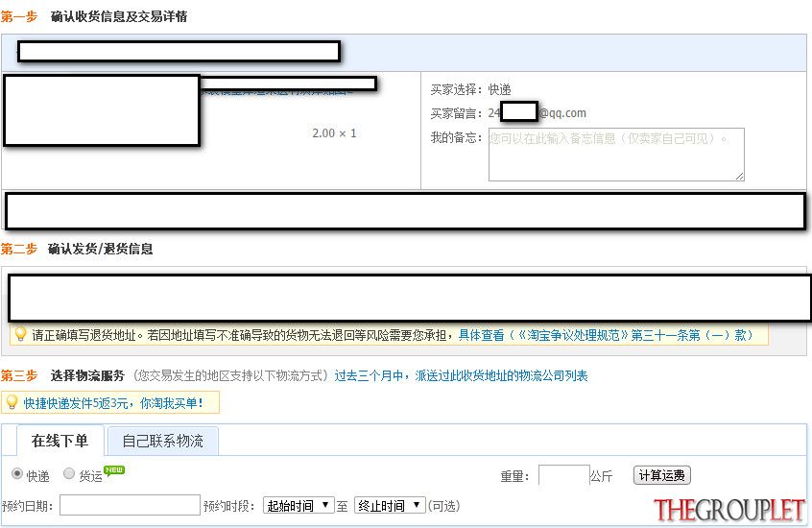
Task: Open the 快捷快递发件5返3元 promotion link
Action: [113, 403]
